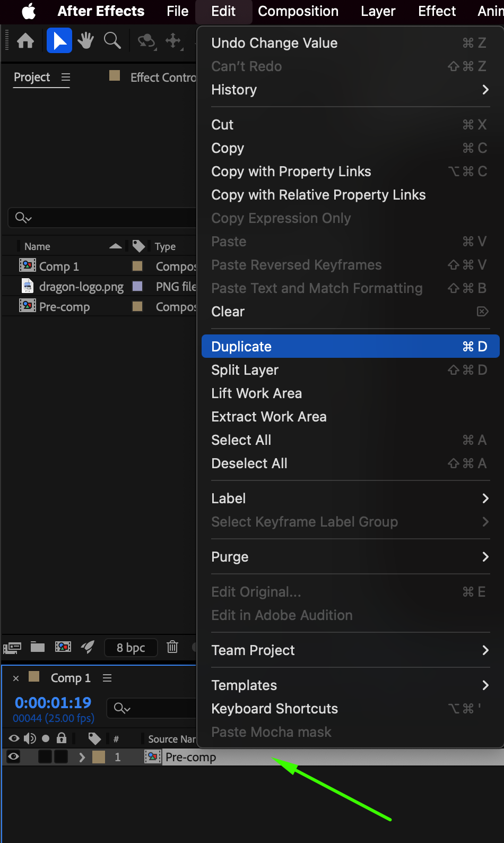The height and width of the screenshot is (843, 504).
Task: Delete selected project item with trash icon
Action: pyautogui.click(x=172, y=647)
